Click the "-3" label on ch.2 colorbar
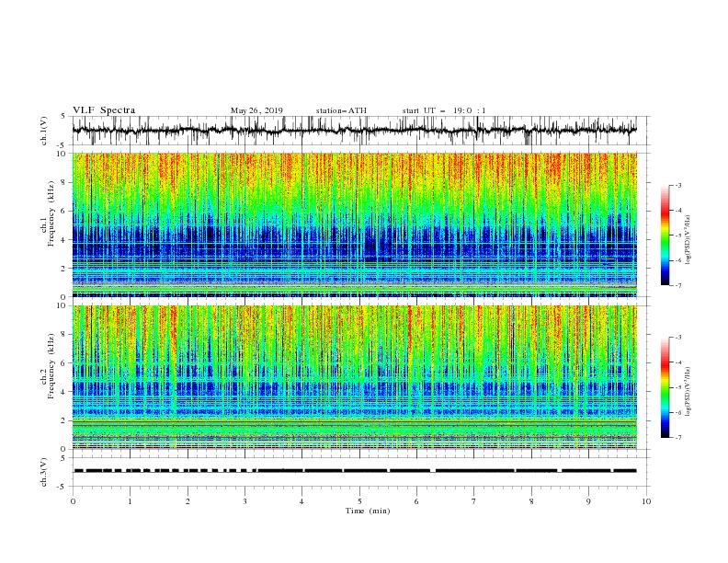 pyautogui.click(x=678, y=338)
